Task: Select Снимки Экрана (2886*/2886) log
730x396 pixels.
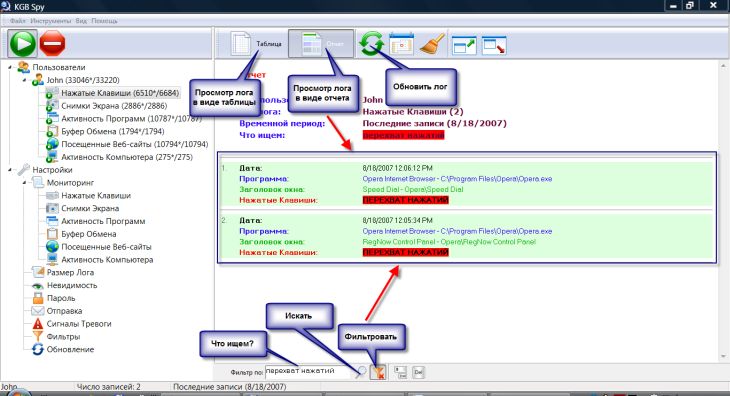Action: tap(114, 106)
